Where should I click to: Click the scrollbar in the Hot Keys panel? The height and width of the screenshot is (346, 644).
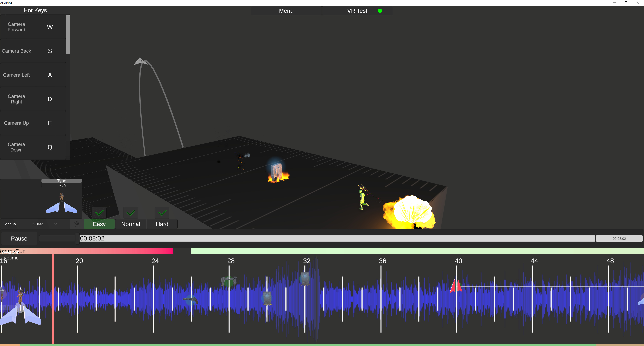point(68,35)
